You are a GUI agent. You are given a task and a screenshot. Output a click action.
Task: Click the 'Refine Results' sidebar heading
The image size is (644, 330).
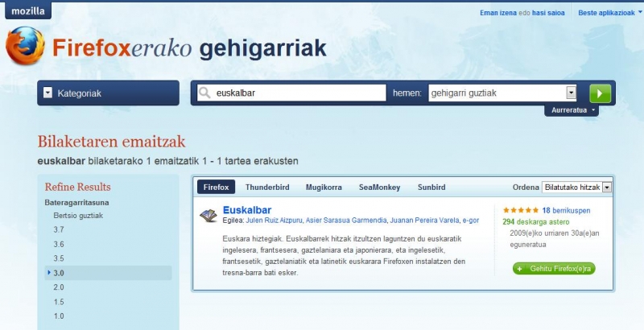(x=77, y=188)
